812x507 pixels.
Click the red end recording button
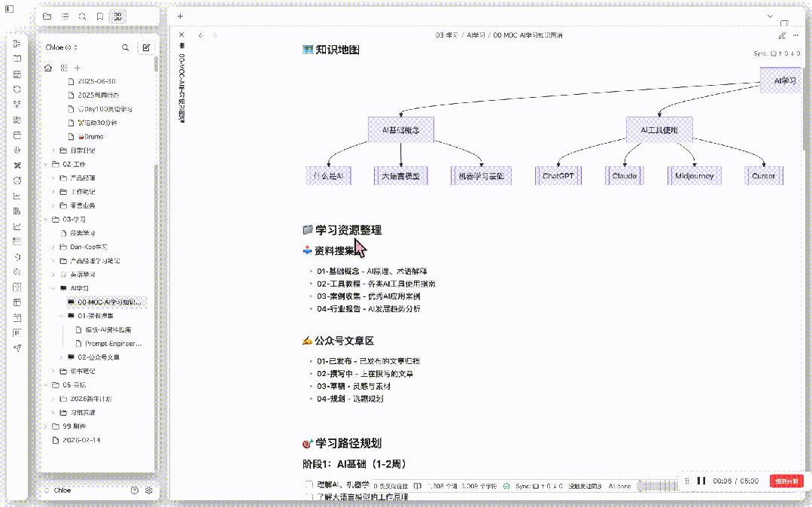point(786,481)
